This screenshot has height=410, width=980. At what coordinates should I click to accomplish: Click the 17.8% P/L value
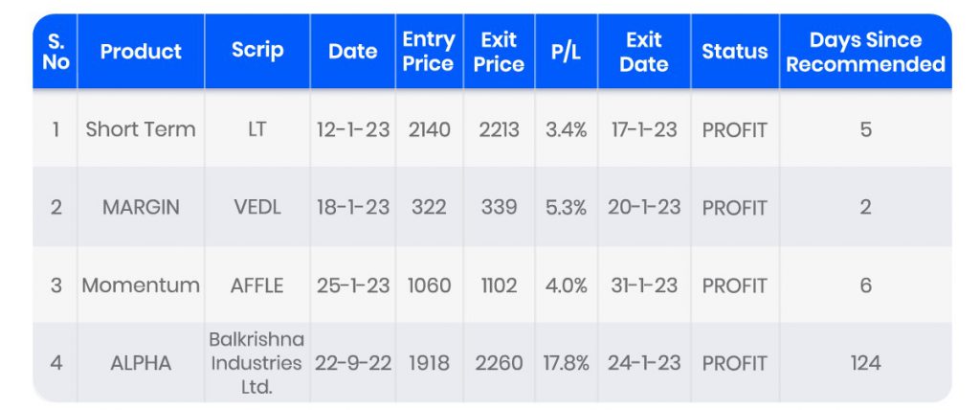(567, 363)
